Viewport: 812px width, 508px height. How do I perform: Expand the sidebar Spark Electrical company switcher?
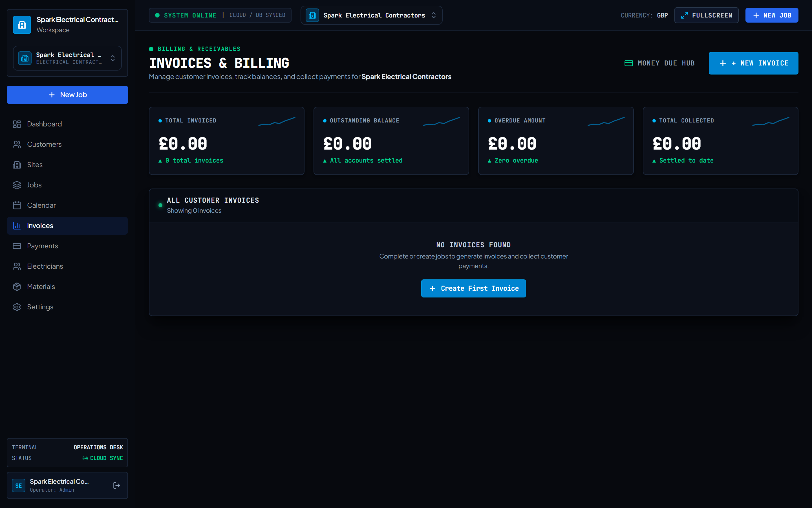coord(67,58)
